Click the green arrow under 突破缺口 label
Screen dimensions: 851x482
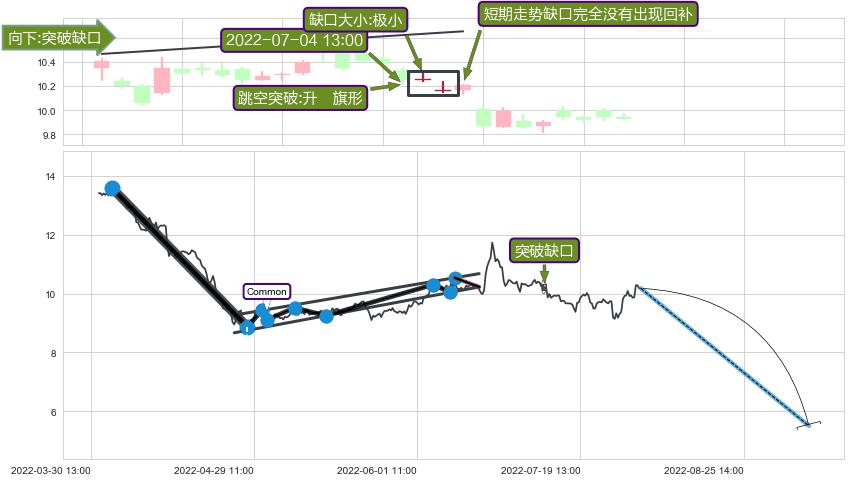[544, 272]
